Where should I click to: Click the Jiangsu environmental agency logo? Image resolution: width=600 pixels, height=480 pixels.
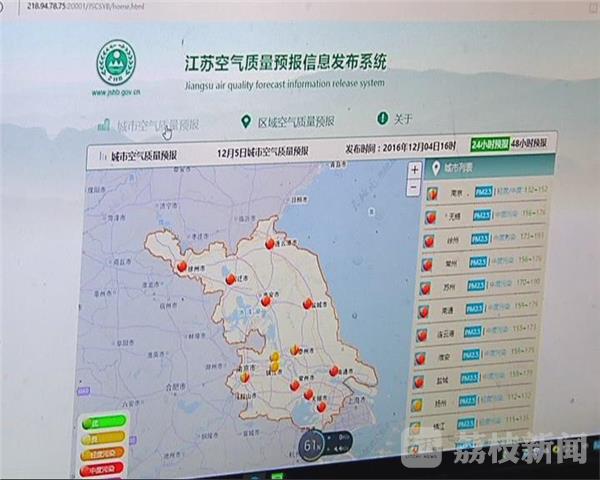coord(116,65)
